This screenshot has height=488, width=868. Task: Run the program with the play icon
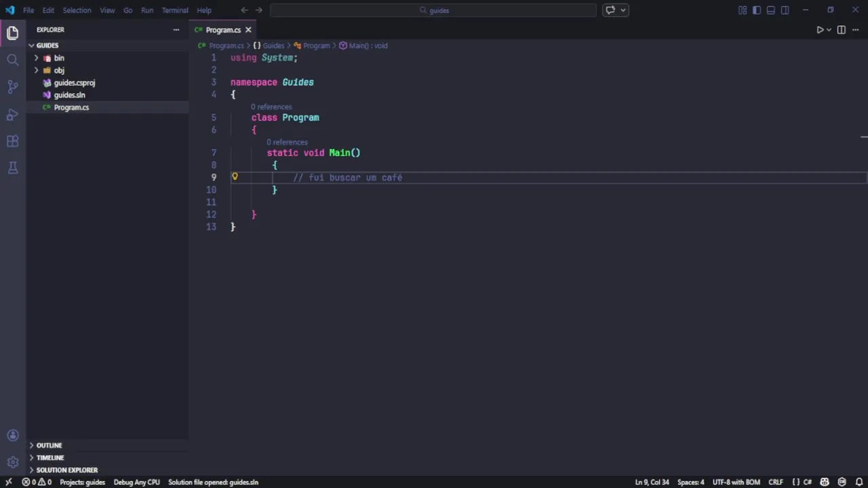pos(819,30)
